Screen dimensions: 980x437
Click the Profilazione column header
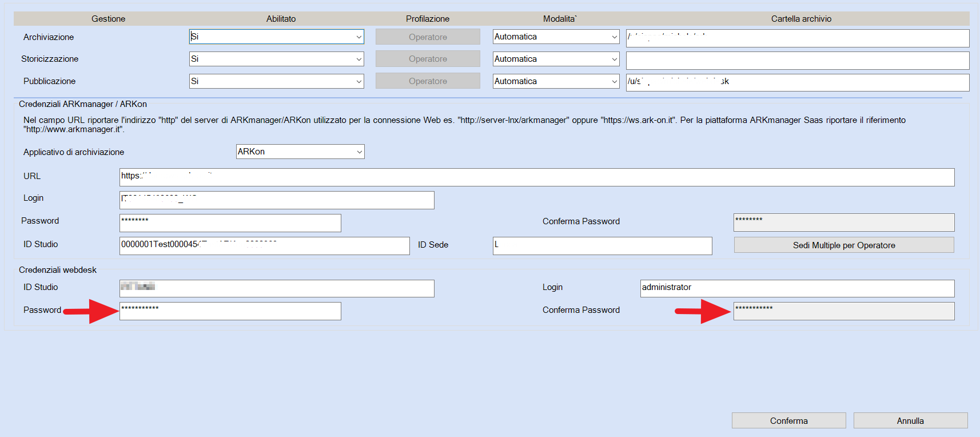428,19
